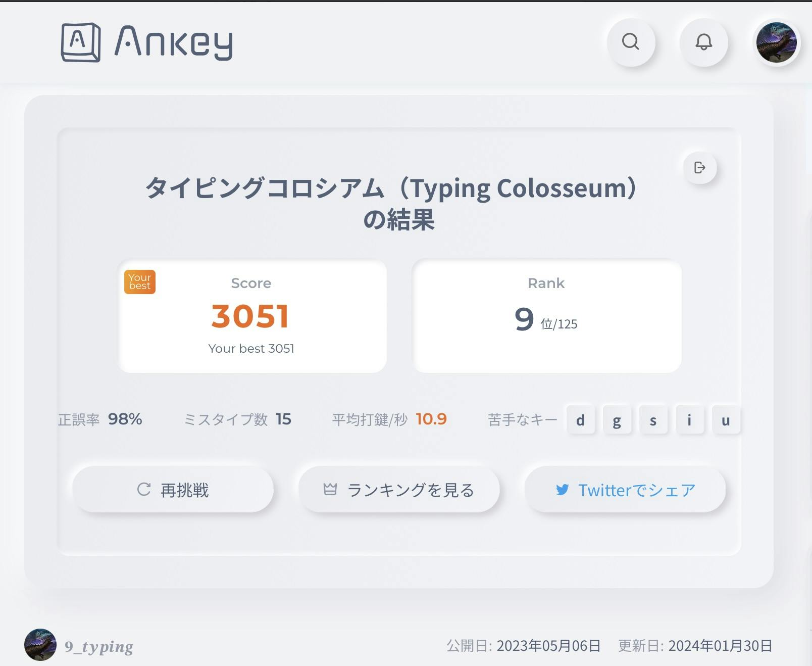Image resolution: width=812 pixels, height=666 pixels.
Task: Click the Ankey wordmark text
Action: (174, 42)
